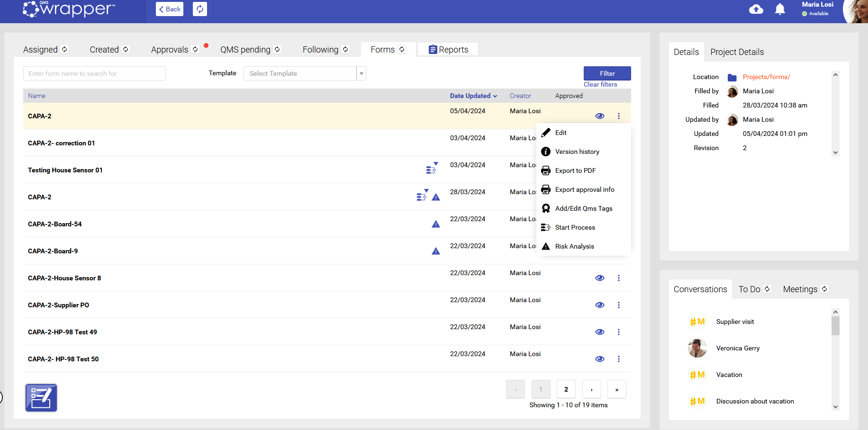Click the refresh icon beside the To Do tab
The width and height of the screenshot is (868, 430).
(768, 288)
